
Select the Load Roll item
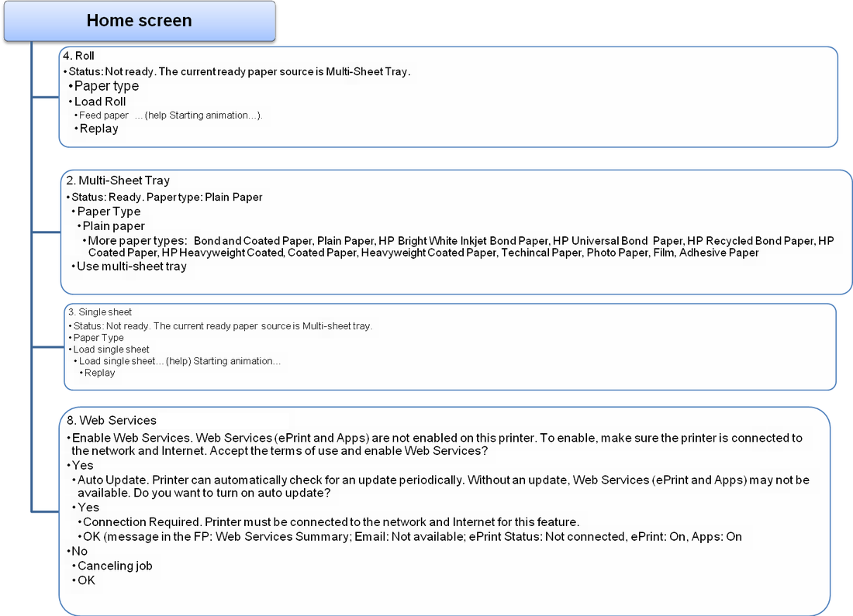point(100,102)
